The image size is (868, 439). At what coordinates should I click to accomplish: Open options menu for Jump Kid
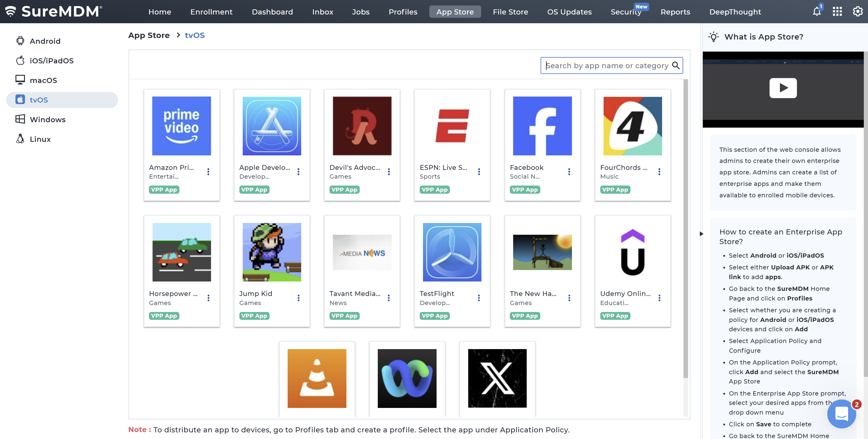[298, 298]
